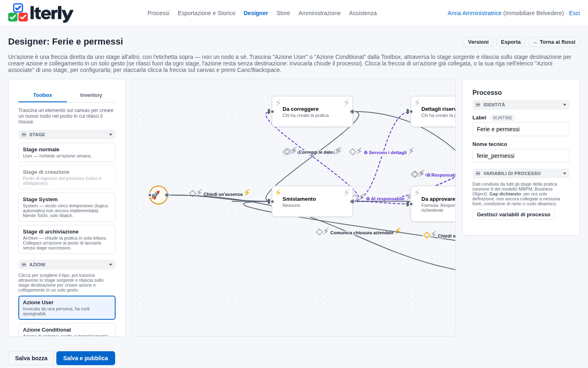Image resolution: width=588 pixels, height=368 pixels.
Task: Click the yellow lightning after "Chiedi un'assenza"
Action: click(x=247, y=193)
